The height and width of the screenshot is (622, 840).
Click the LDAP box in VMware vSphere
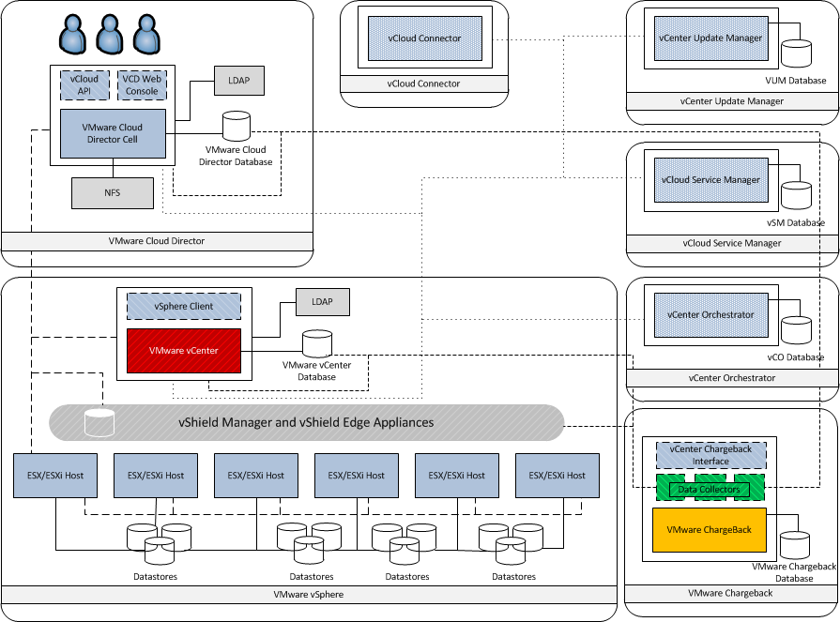[323, 302]
